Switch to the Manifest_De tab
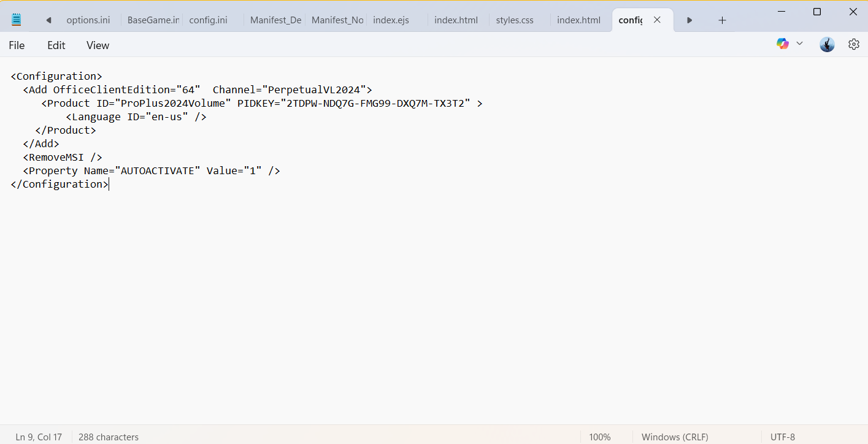 tap(275, 20)
